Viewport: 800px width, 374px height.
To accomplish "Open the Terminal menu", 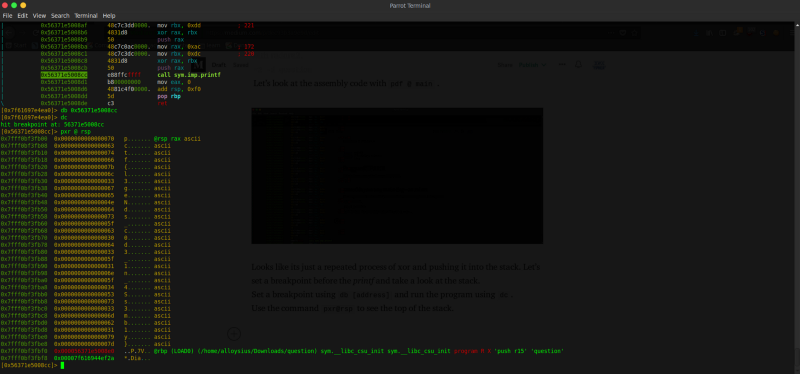I will tap(86, 16).
